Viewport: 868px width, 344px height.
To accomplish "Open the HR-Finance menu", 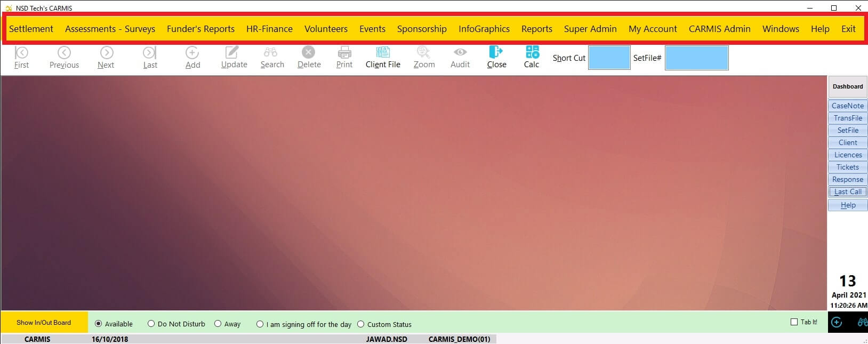I will pyautogui.click(x=269, y=29).
